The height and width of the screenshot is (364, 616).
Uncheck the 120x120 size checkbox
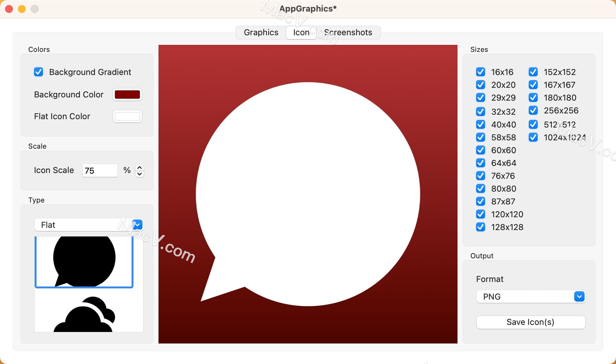coord(481,214)
